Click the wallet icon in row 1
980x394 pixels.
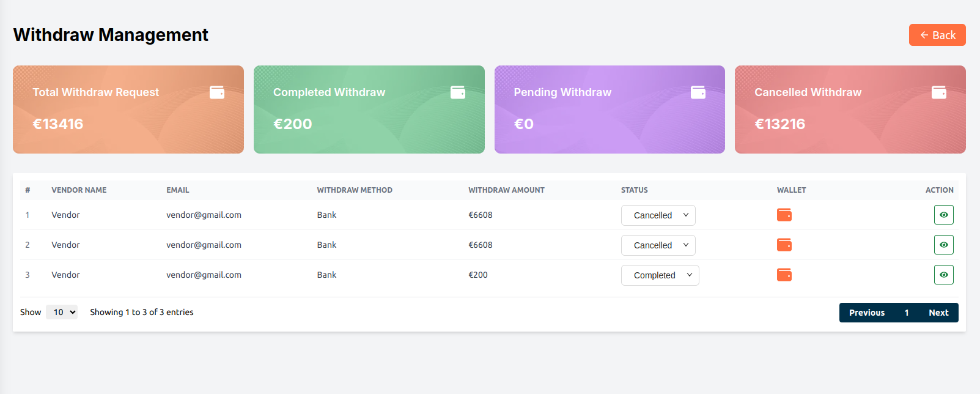(x=784, y=215)
